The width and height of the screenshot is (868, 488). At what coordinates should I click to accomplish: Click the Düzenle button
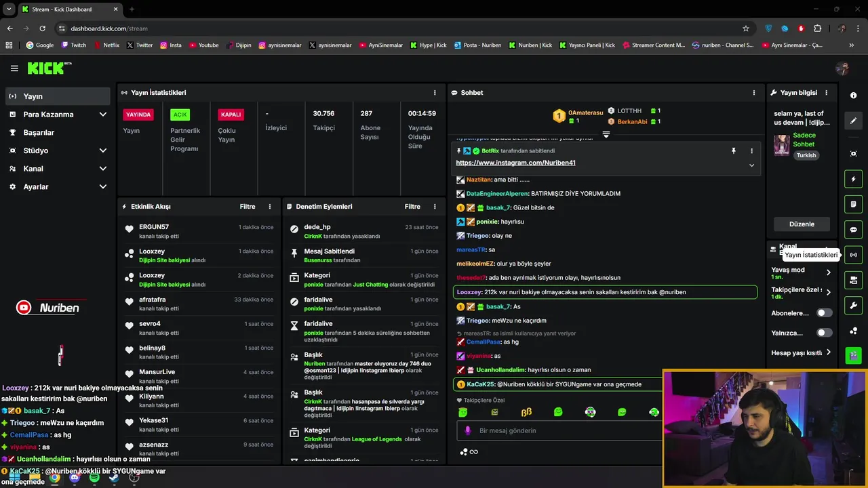802,224
